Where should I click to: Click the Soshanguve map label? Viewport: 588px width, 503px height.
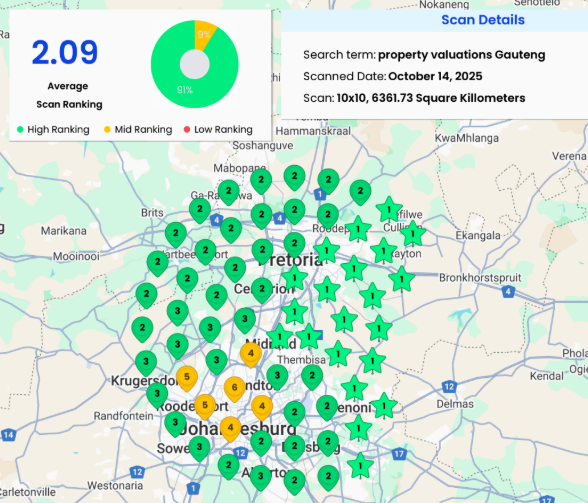[262, 146]
